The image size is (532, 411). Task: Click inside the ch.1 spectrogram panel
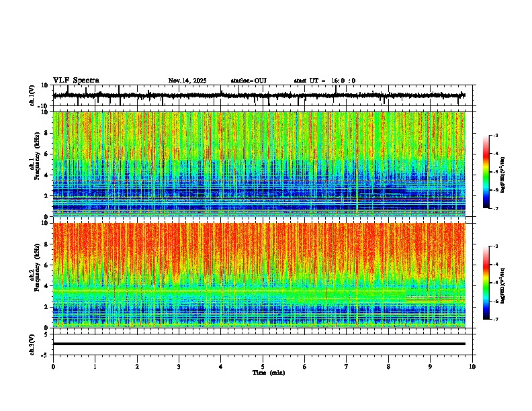click(259, 164)
